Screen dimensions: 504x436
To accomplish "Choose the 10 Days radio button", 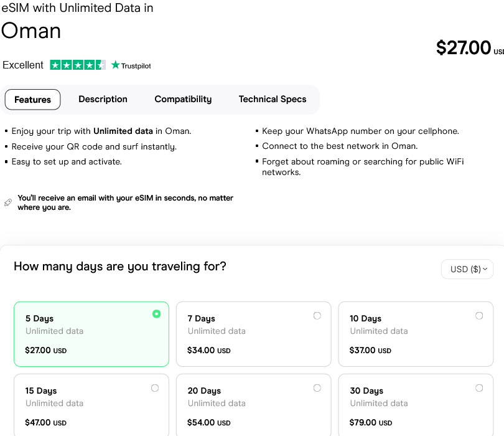I will click(479, 316).
